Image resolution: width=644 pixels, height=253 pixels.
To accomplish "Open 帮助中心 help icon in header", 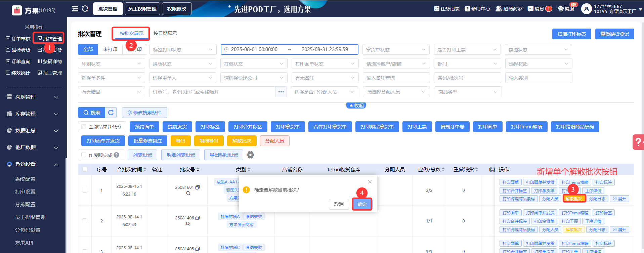I will (x=467, y=9).
